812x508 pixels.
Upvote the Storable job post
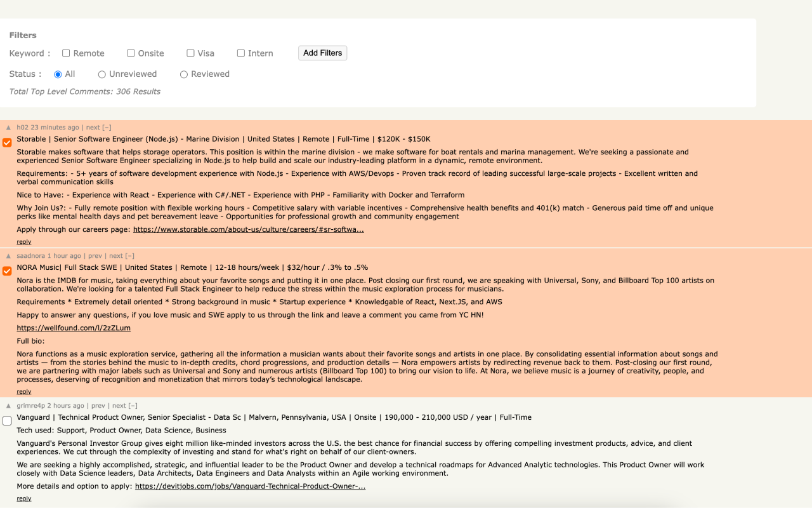8,128
